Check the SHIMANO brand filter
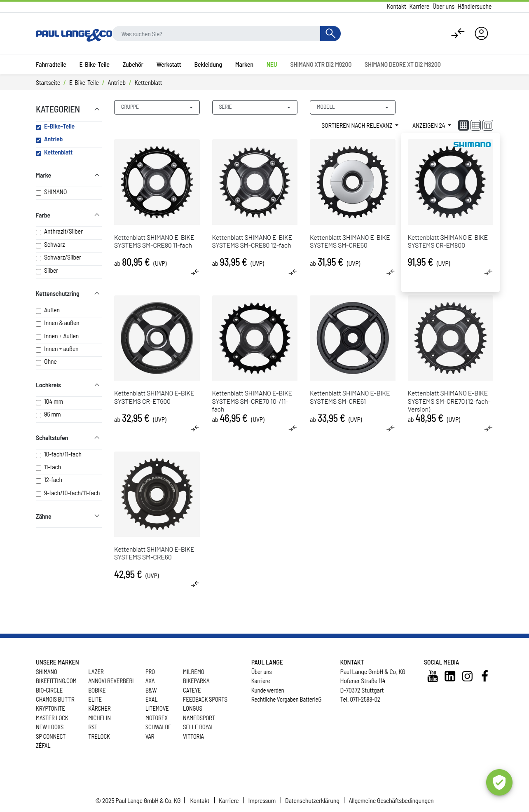529x812 pixels. tap(39, 193)
